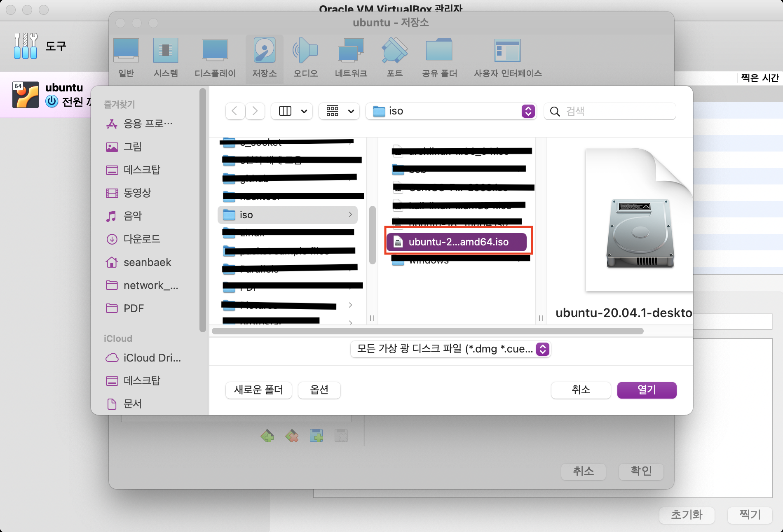Select 응용 프로그램 in sidebar favorites
Viewport: 783px width, 532px height.
click(x=140, y=124)
